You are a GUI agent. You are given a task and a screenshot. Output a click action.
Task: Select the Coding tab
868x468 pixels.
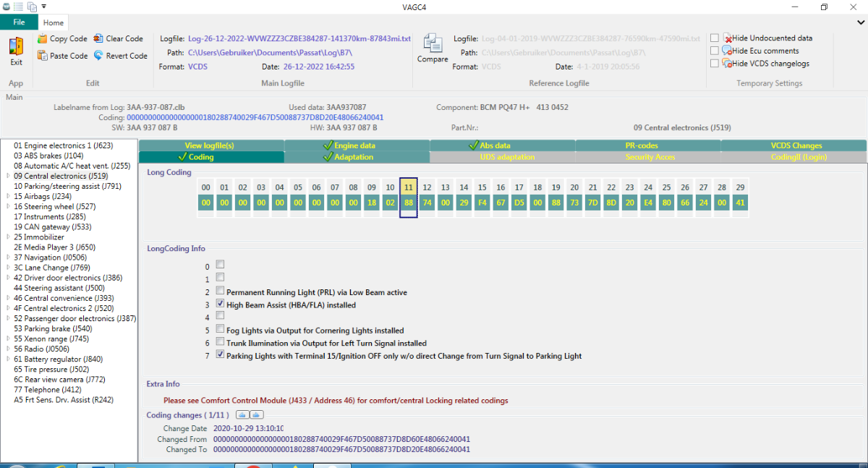click(x=211, y=157)
